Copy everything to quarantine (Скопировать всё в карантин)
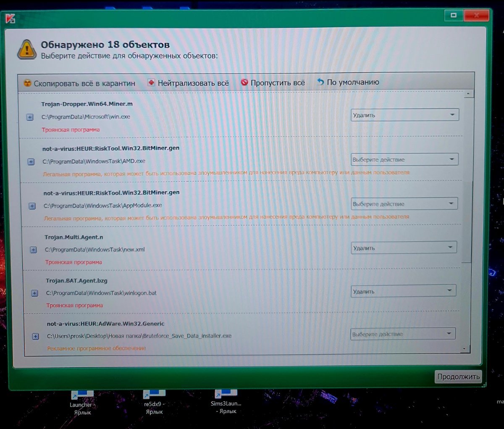The width and height of the screenshot is (504, 429). [79, 83]
